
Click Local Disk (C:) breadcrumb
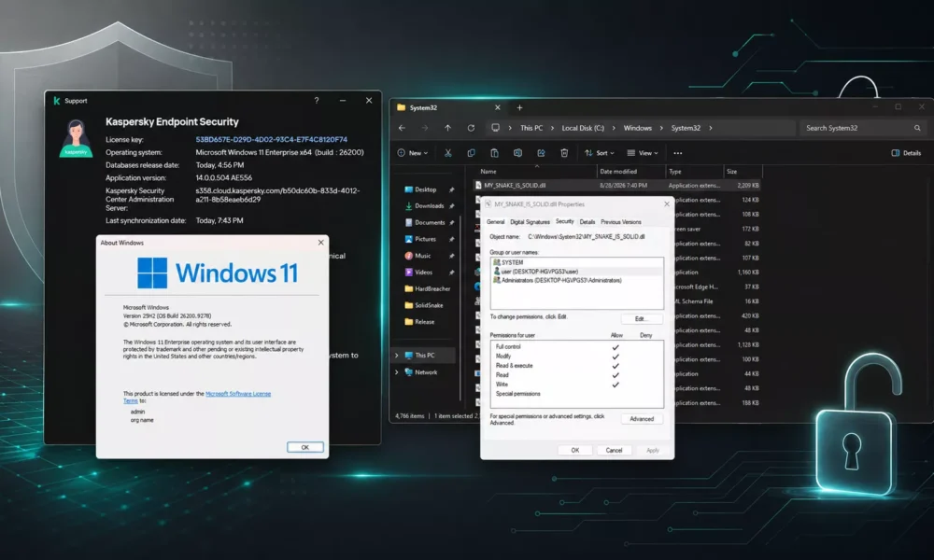pyautogui.click(x=583, y=128)
